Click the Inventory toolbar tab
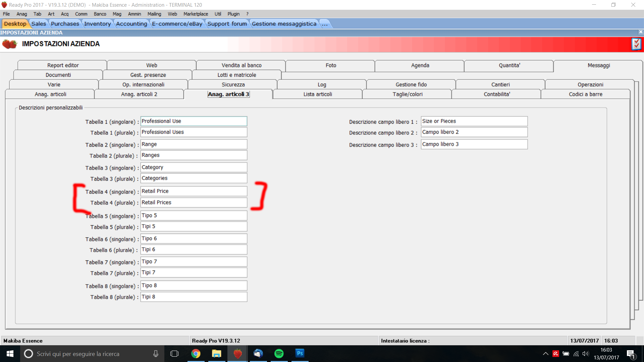Screen dimensions: 644x362 click(97, 24)
